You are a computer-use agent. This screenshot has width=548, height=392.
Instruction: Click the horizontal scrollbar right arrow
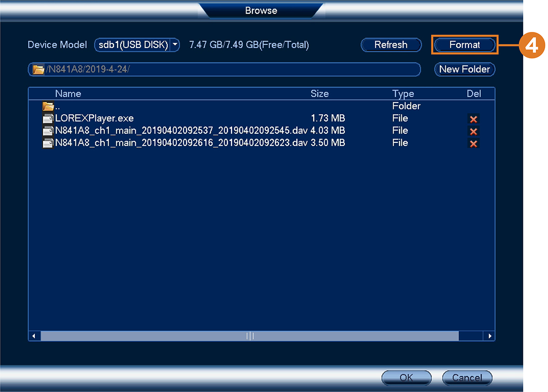pos(490,336)
